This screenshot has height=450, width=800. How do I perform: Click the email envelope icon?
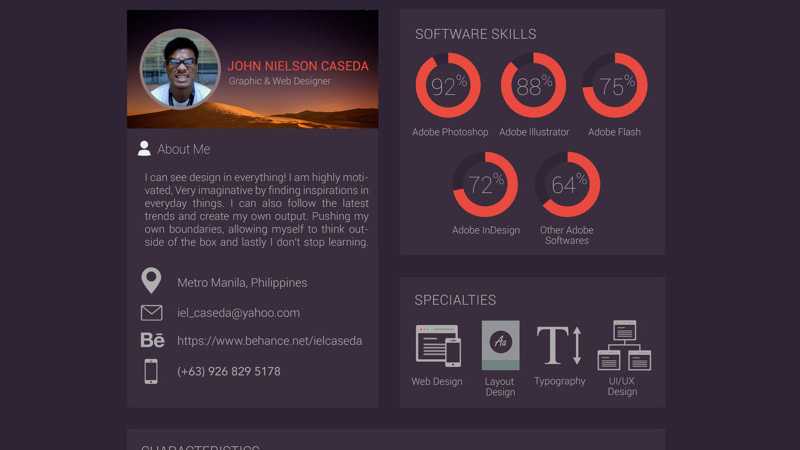151,313
